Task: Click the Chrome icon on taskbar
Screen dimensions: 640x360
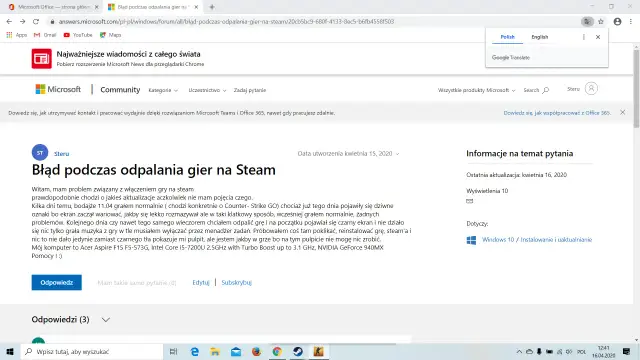Action: pos(277,351)
